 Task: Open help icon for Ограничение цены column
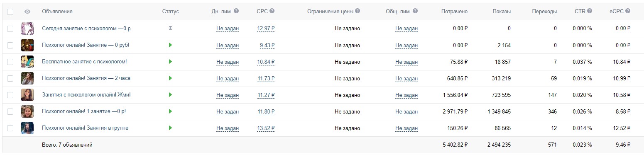coord(358,11)
